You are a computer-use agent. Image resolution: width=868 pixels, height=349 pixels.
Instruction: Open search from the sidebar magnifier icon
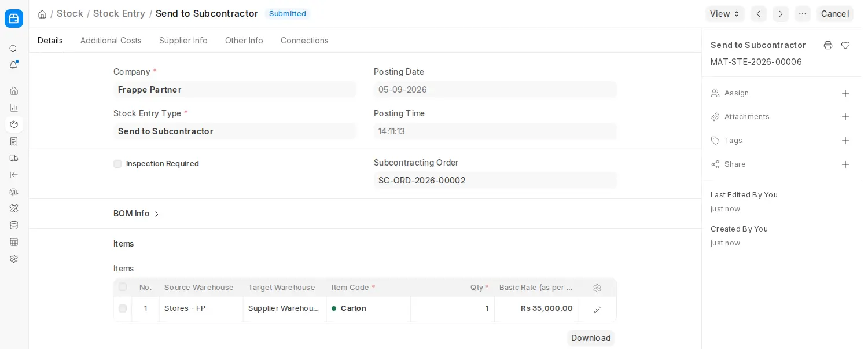[x=14, y=49]
